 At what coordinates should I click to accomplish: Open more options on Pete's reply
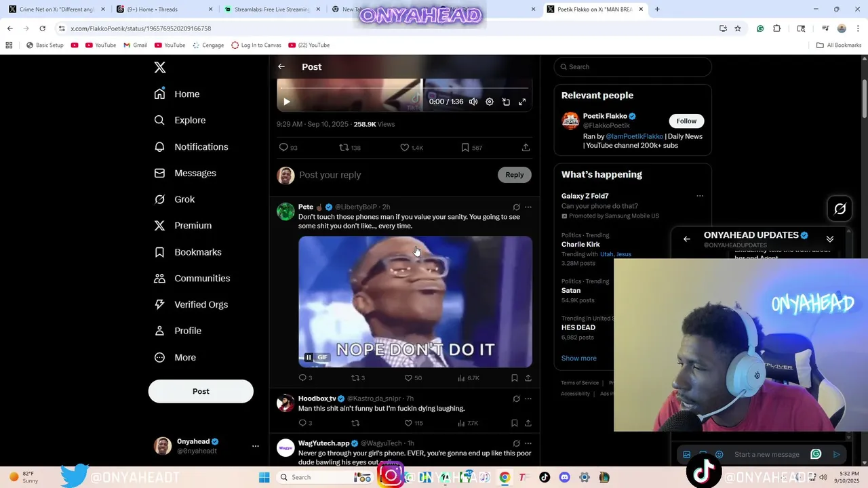(528, 207)
